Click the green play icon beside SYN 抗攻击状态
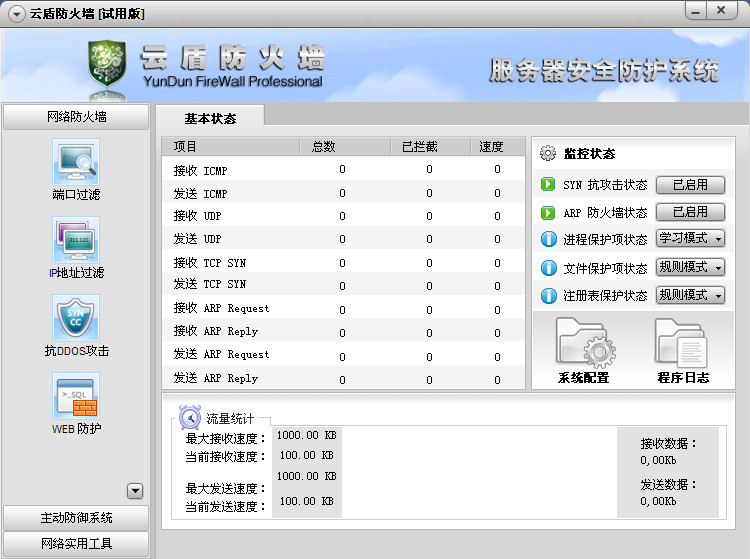Screen dimensions: 750x559 [x=548, y=184]
